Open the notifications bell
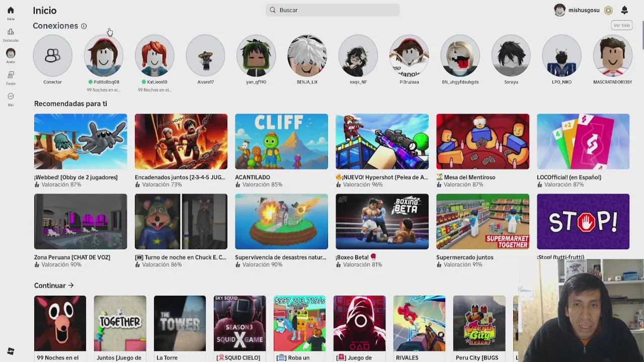Screen dimensions: 644x362 coord(624,10)
